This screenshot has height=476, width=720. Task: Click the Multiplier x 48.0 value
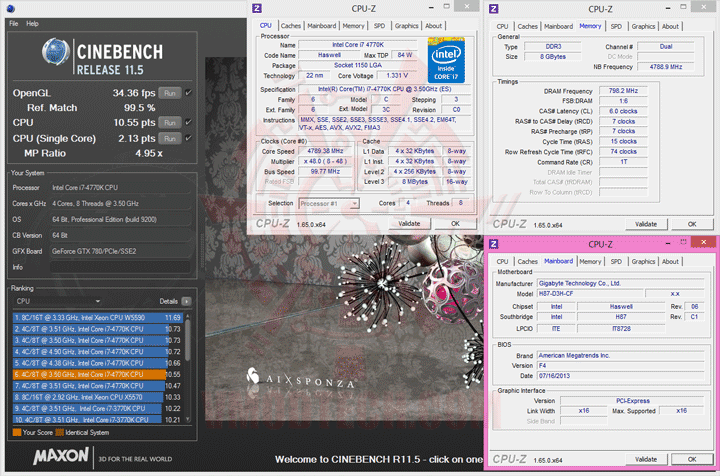pos(326,161)
